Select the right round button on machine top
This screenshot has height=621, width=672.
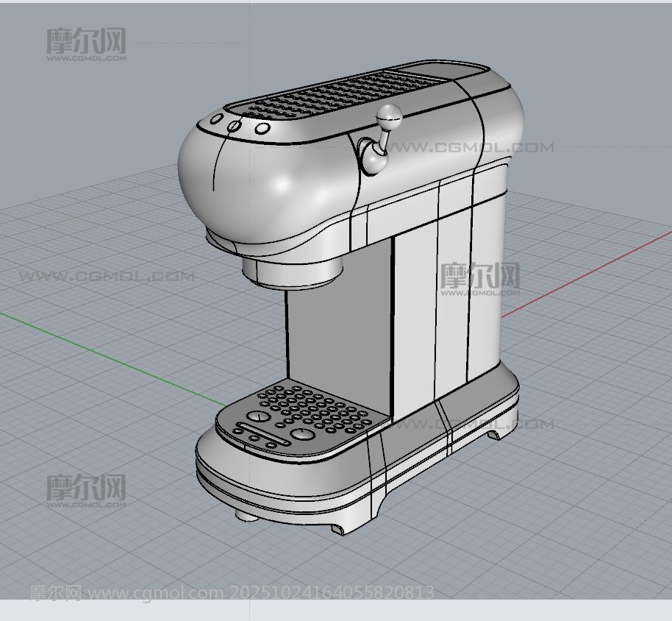tap(262, 129)
